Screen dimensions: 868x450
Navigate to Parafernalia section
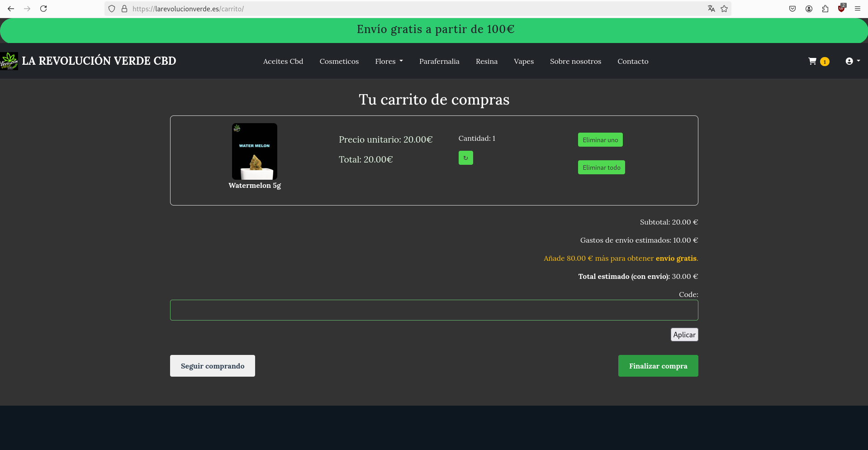tap(439, 61)
